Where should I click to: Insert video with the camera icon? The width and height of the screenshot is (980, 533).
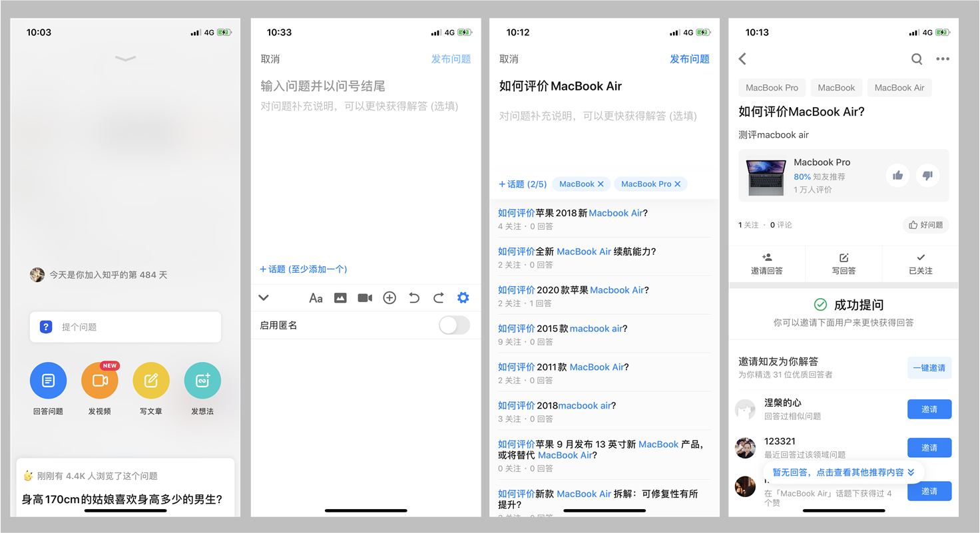coord(365,298)
